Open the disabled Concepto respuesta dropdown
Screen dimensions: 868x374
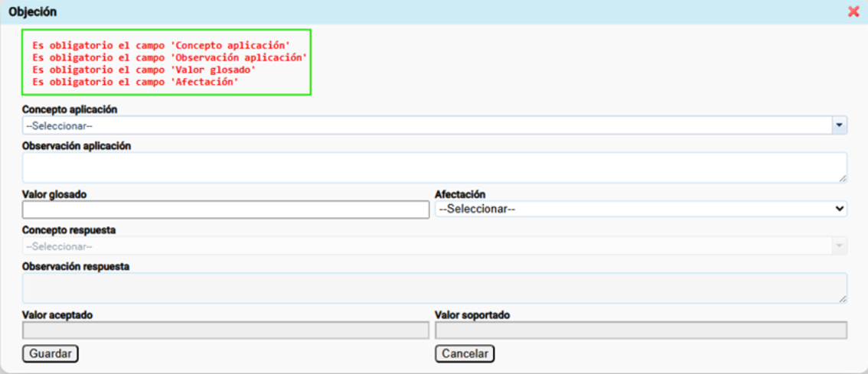coord(427,246)
